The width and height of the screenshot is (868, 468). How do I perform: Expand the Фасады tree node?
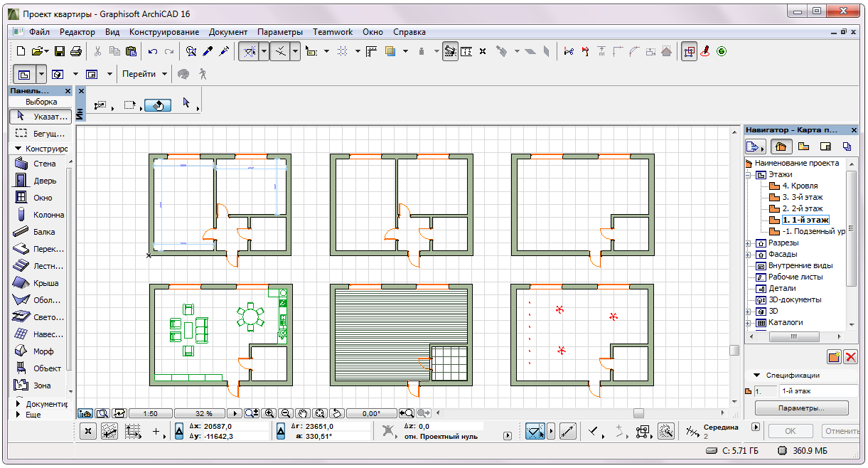click(x=748, y=254)
